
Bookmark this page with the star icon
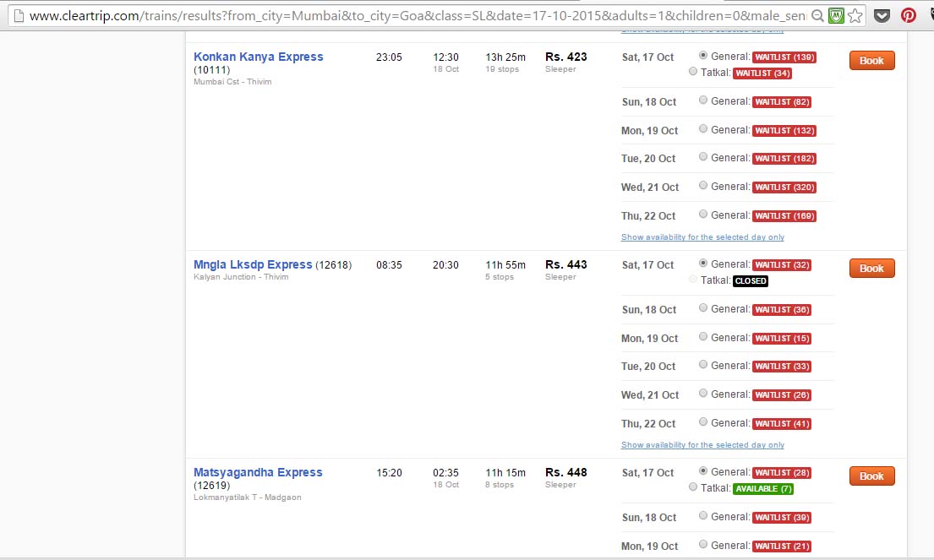pyautogui.click(x=855, y=14)
